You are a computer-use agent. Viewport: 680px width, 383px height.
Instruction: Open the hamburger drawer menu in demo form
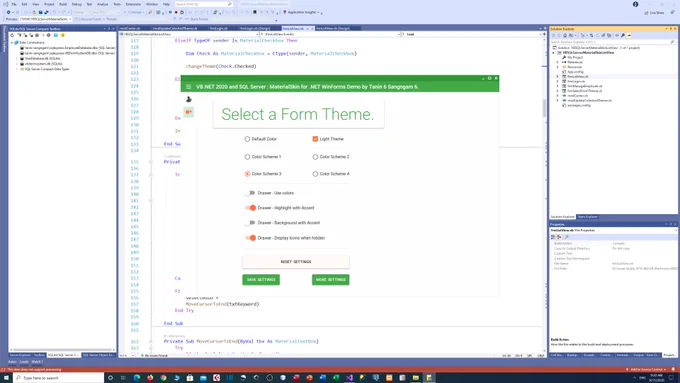click(x=189, y=87)
